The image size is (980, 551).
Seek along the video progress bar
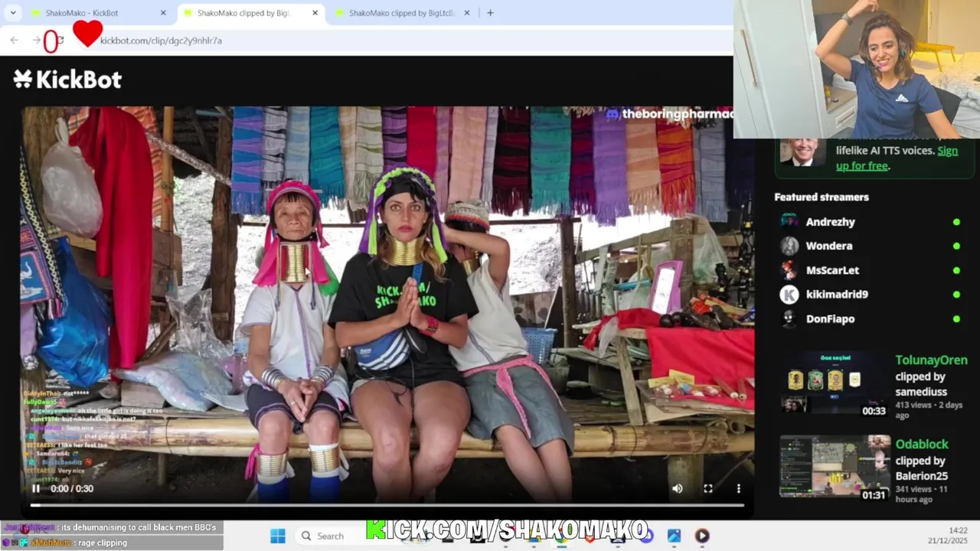pos(387,505)
